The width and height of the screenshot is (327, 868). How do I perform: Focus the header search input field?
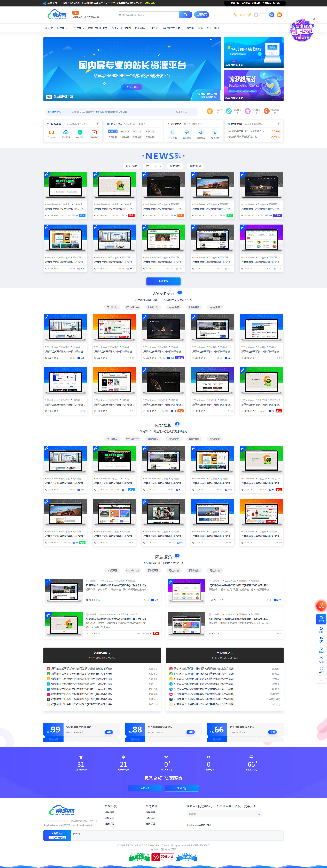click(147, 15)
